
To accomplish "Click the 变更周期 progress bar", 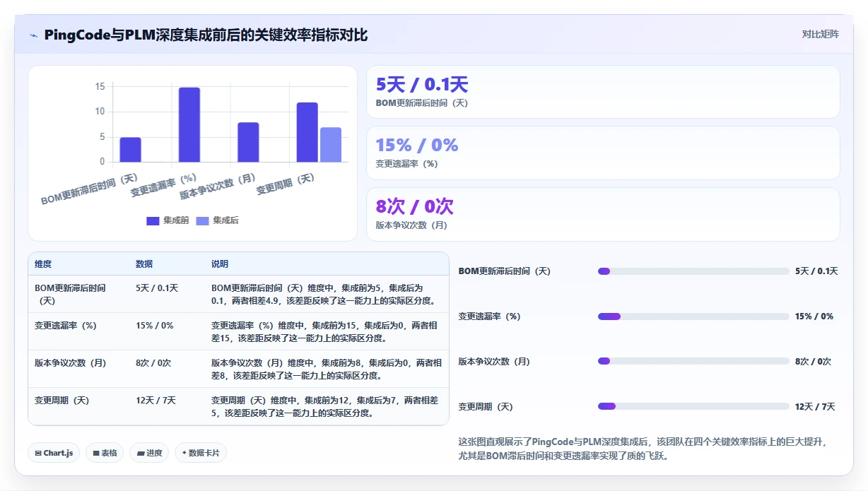I will click(x=693, y=406).
